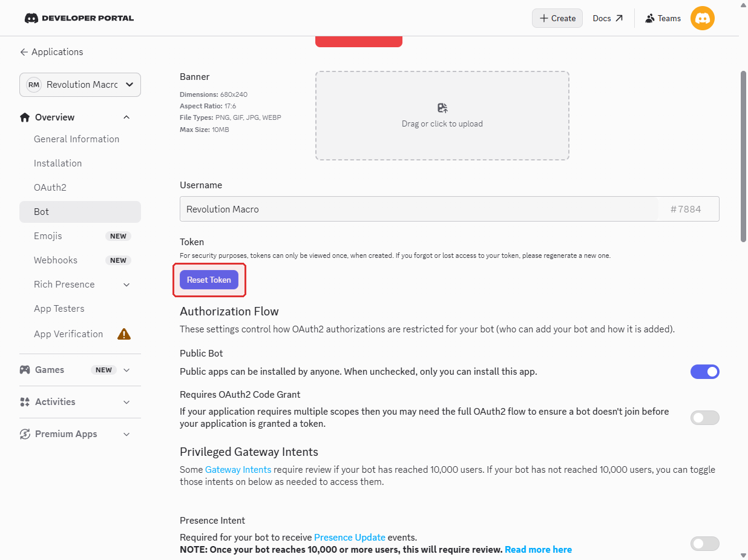Open the user avatar menu
The height and width of the screenshot is (560, 748).
pos(702,18)
